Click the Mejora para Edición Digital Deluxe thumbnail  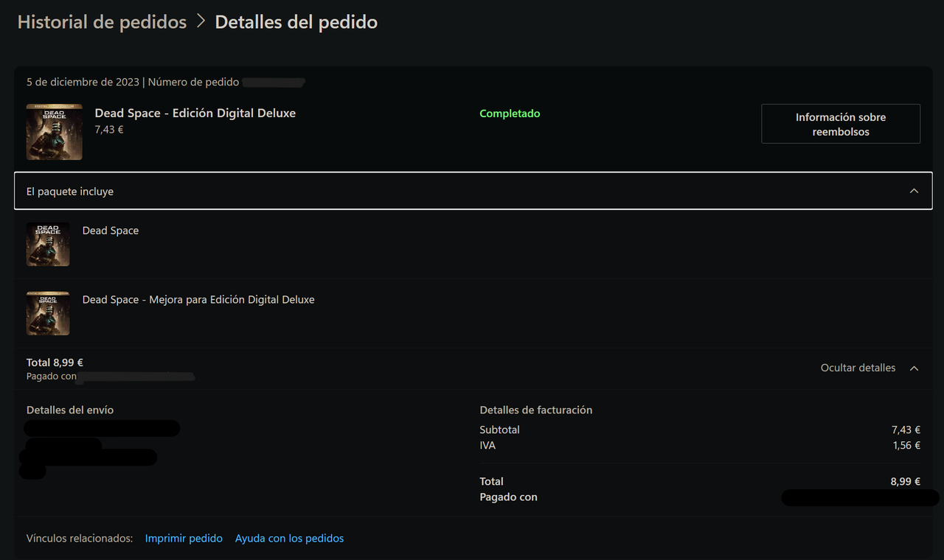click(x=48, y=314)
